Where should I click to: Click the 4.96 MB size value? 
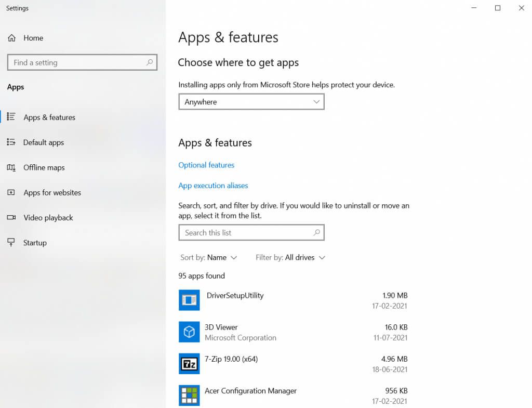tap(394, 359)
